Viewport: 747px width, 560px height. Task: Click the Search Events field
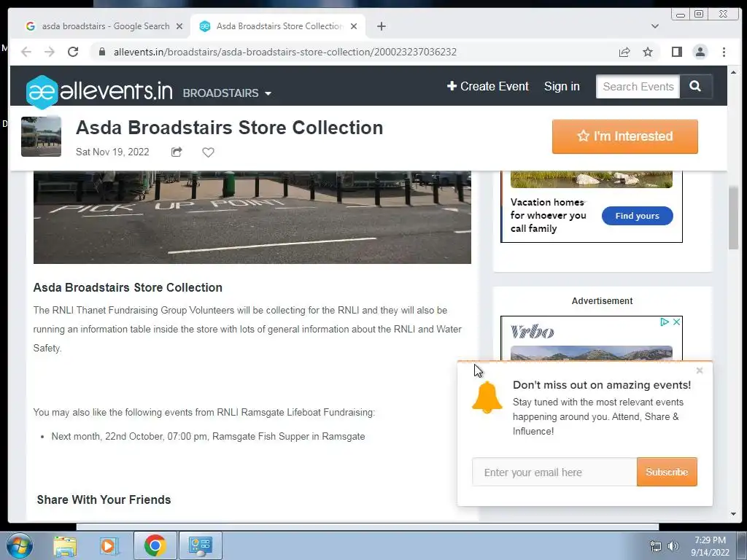638,86
